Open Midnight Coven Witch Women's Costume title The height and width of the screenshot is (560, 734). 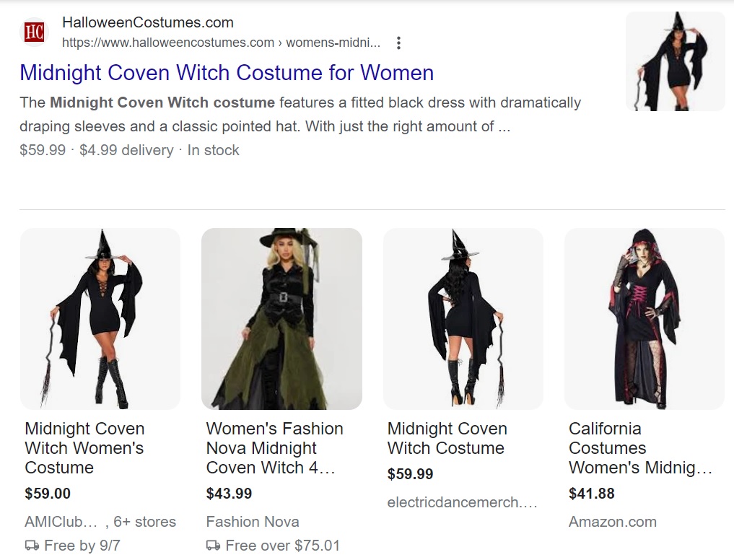pos(84,448)
